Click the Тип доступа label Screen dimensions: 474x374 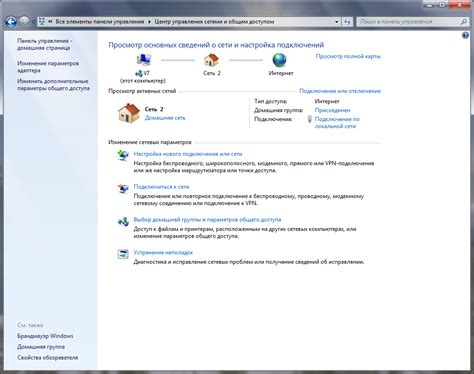coord(270,101)
